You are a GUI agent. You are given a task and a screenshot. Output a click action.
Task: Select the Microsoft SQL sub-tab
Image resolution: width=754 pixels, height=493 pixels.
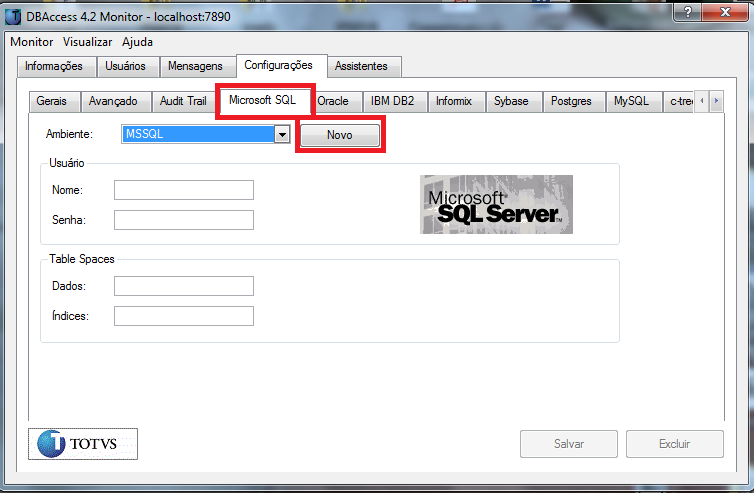263,100
